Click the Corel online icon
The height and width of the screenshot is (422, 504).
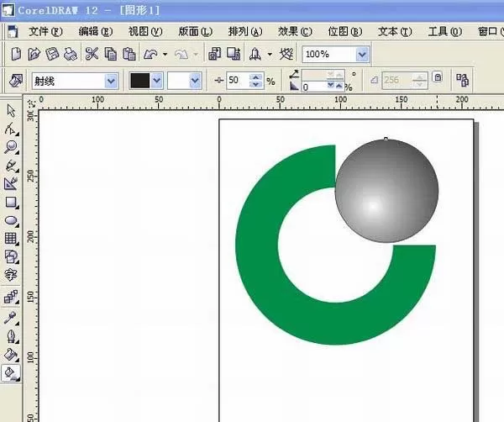[x=286, y=54]
